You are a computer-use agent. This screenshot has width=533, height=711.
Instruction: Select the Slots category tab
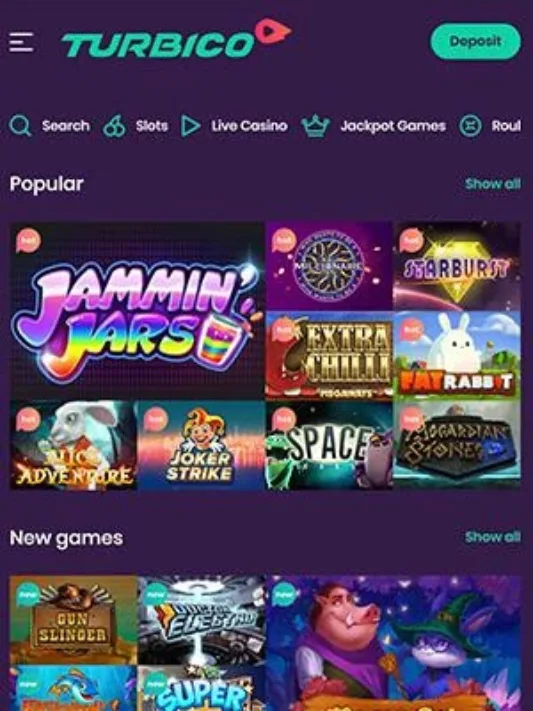click(x=152, y=126)
